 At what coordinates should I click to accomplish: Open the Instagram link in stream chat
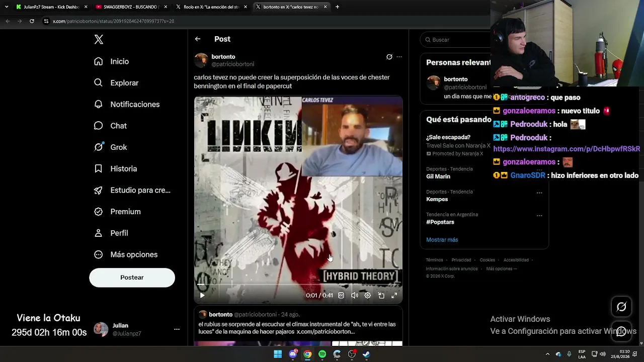(567, 149)
